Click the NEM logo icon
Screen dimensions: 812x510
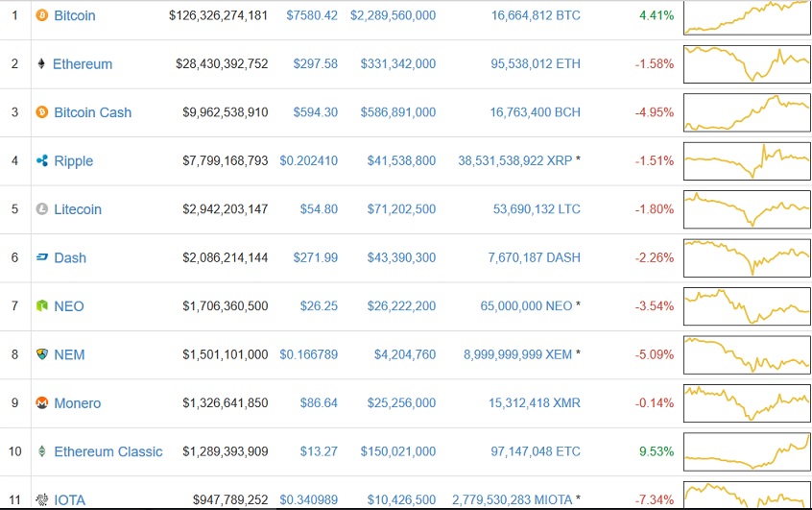pos(41,354)
